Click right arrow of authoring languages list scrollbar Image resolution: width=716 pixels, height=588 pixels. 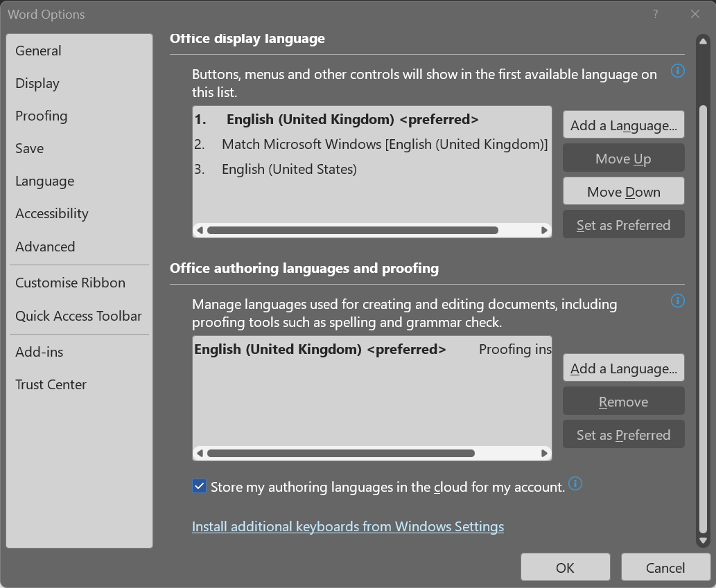544,454
